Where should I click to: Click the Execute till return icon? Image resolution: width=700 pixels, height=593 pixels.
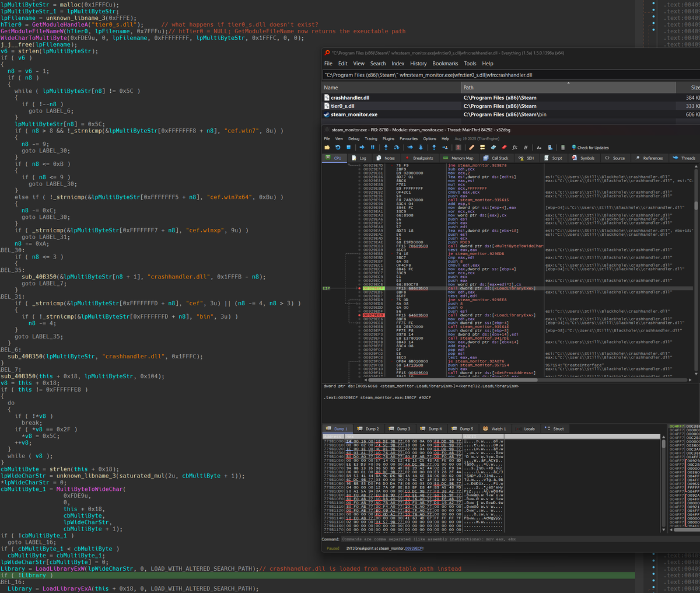click(x=434, y=147)
